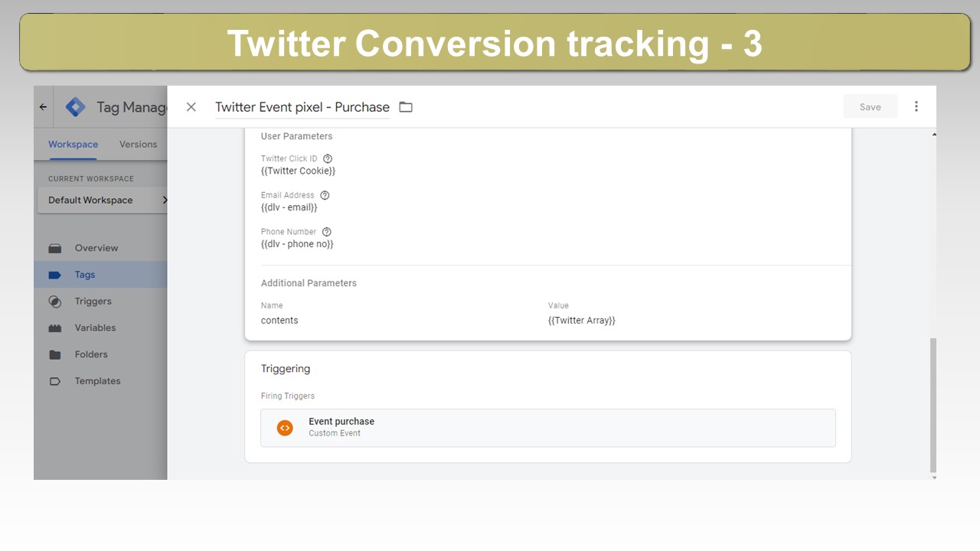Click the folder icon next to tag name
The width and height of the screenshot is (980, 551).
coord(406,107)
